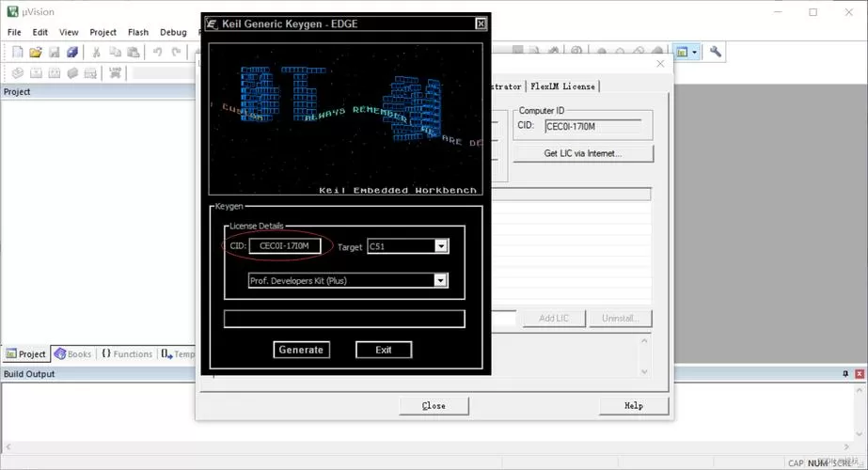Switch to the Project panel tab

coord(26,353)
